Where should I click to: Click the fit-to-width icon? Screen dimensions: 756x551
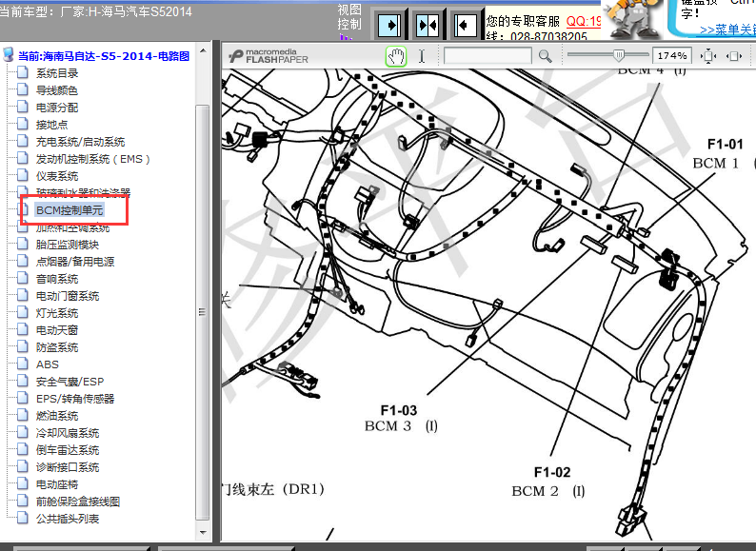[x=734, y=56]
